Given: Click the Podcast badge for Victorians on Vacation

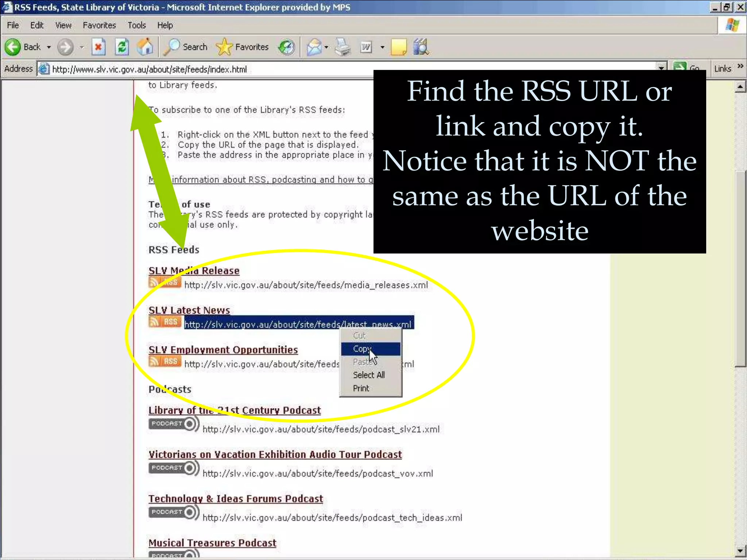Looking at the screenshot, I should pos(174,468).
